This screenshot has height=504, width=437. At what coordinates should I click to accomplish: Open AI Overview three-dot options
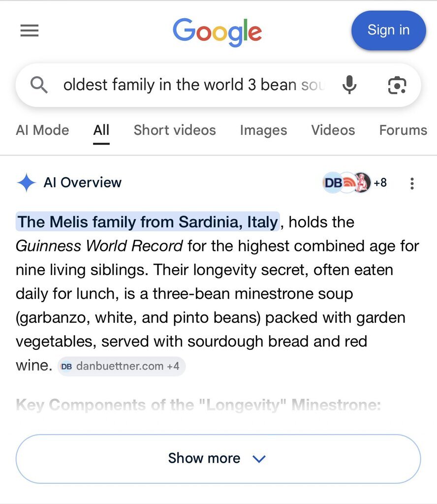[412, 184]
